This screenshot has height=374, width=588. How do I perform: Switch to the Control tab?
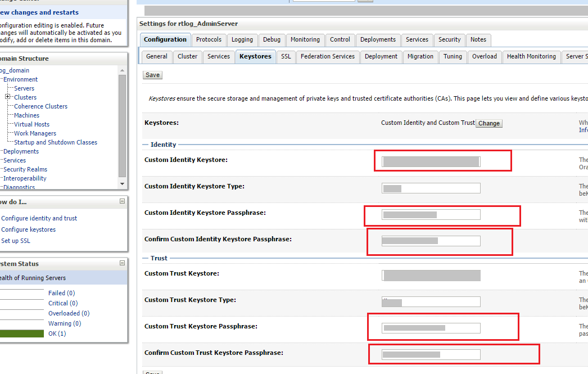(340, 39)
